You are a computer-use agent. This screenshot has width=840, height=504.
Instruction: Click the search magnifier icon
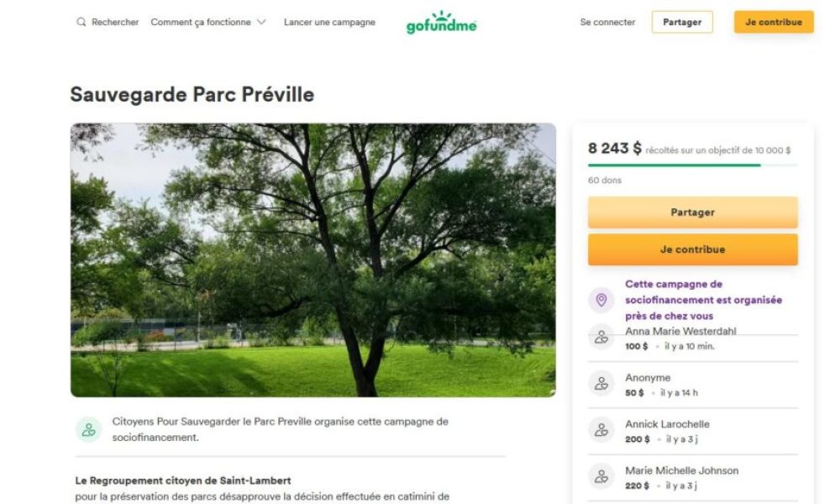pyautogui.click(x=81, y=22)
